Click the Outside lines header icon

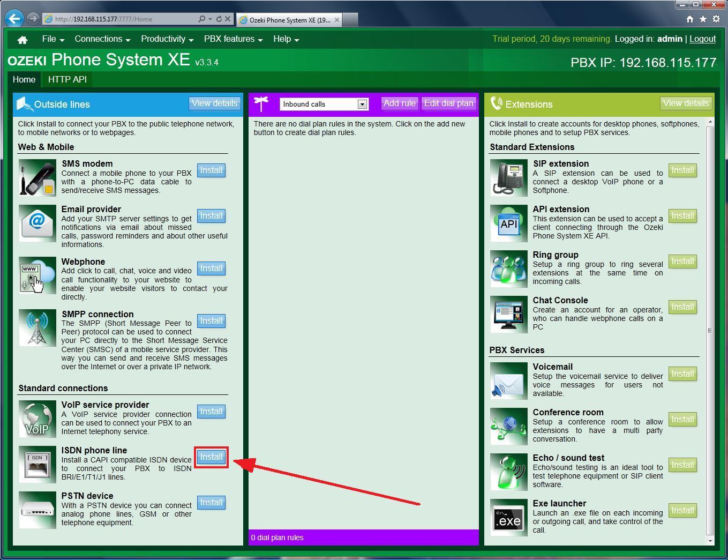pos(24,103)
